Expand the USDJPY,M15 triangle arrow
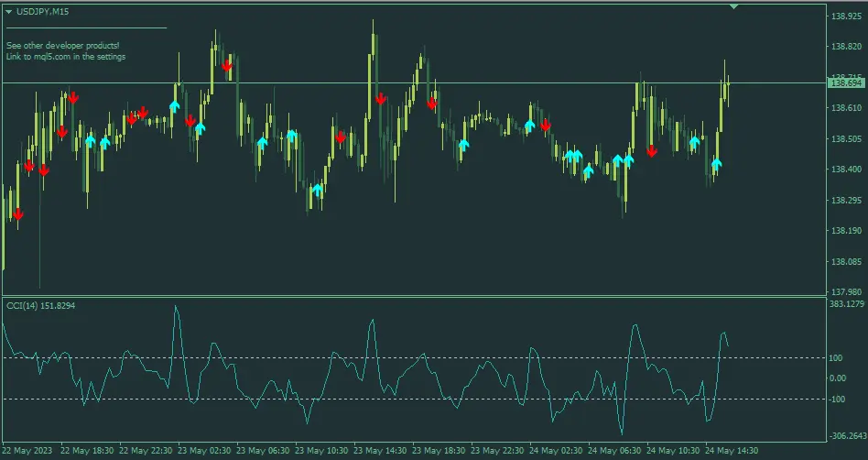This screenshot has height=460, width=868. click(x=8, y=12)
